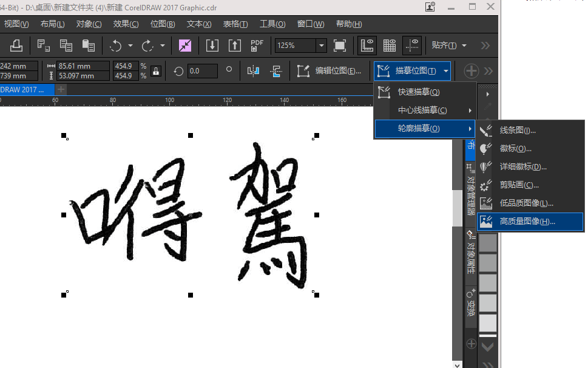Click the Print icon in toolbar

[16, 46]
